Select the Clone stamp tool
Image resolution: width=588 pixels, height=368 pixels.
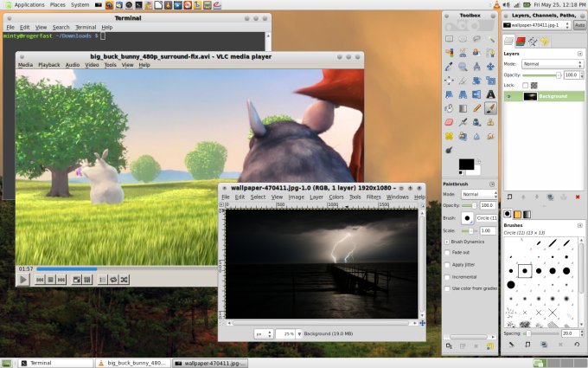490,122
